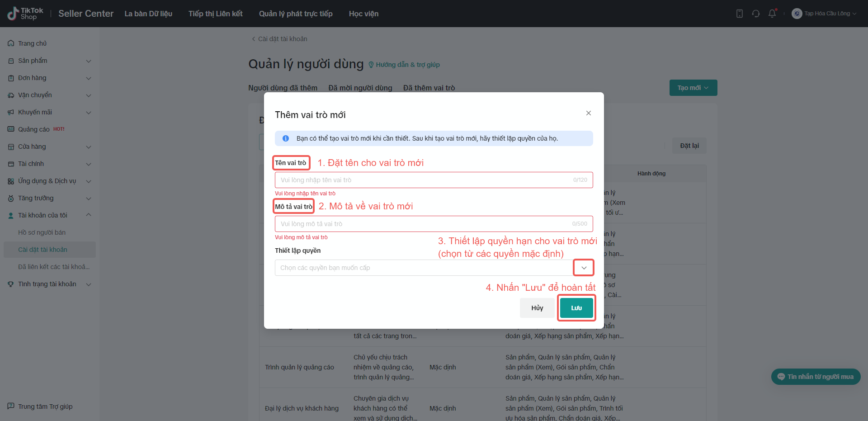868x421 pixels.
Task: Switch to Người dùng đã thêm tab
Action: 283,88
